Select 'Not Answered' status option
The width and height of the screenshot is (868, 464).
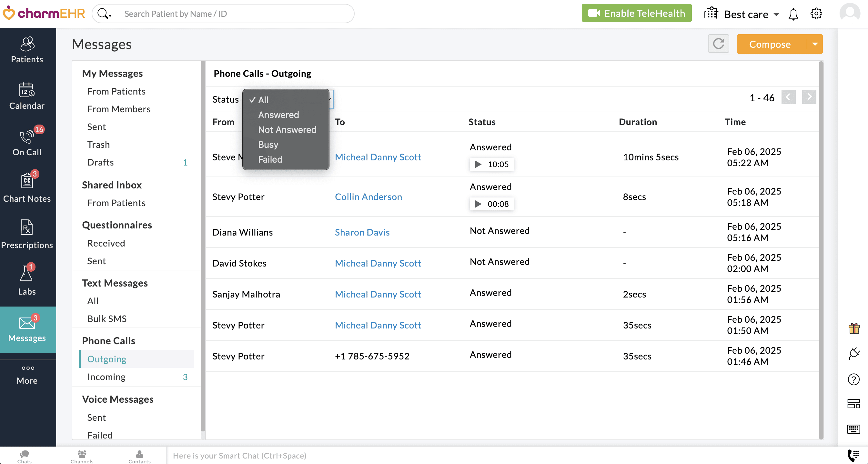[x=287, y=130]
